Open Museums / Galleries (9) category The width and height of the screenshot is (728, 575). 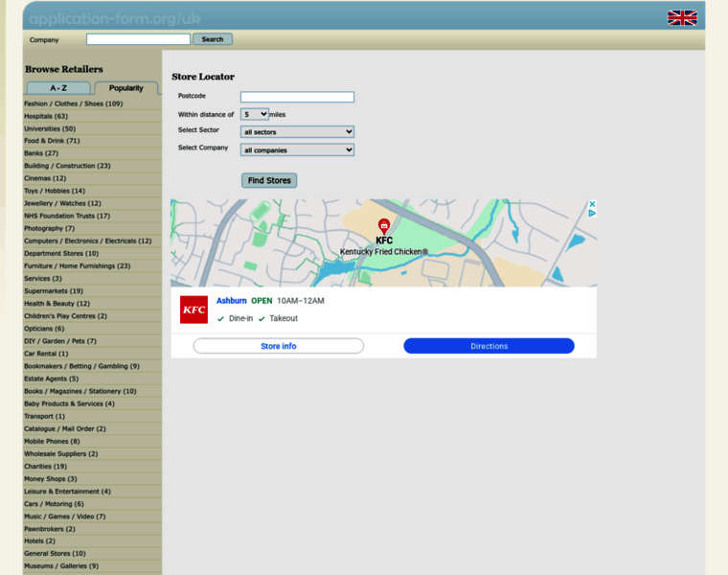pos(61,566)
